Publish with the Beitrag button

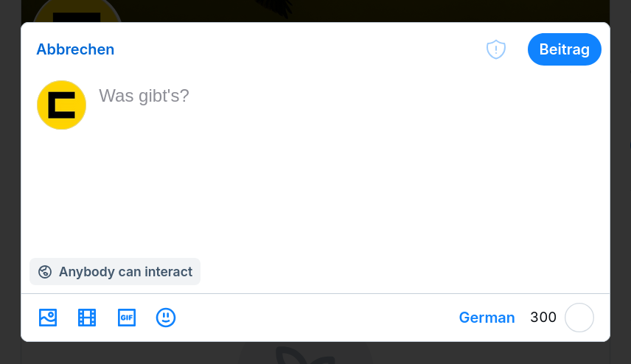pos(564,49)
